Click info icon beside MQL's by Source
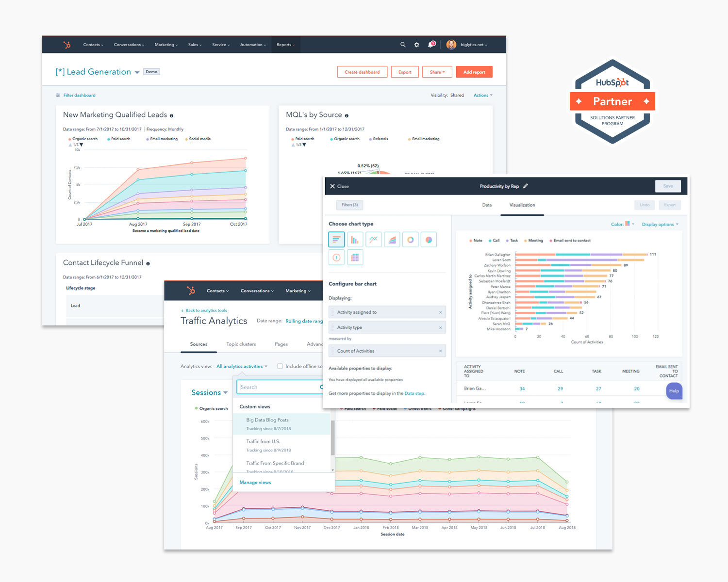The image size is (728, 582). 347,115
